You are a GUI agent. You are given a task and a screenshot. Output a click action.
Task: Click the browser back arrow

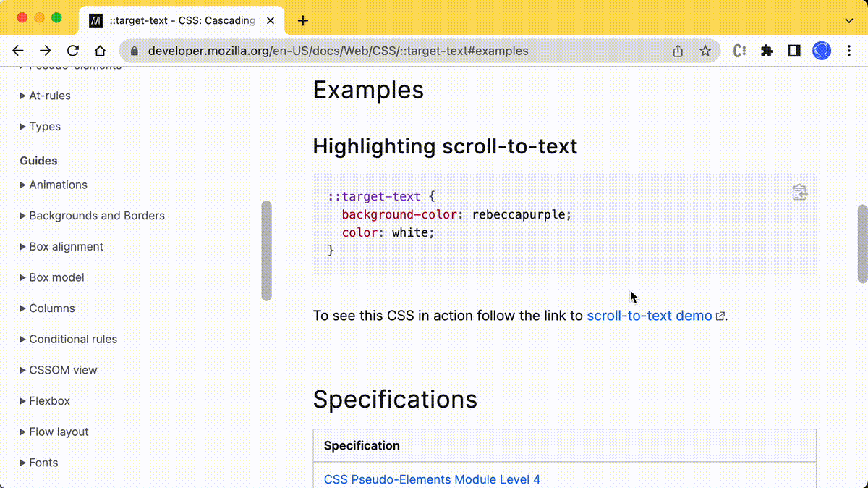[x=18, y=51]
